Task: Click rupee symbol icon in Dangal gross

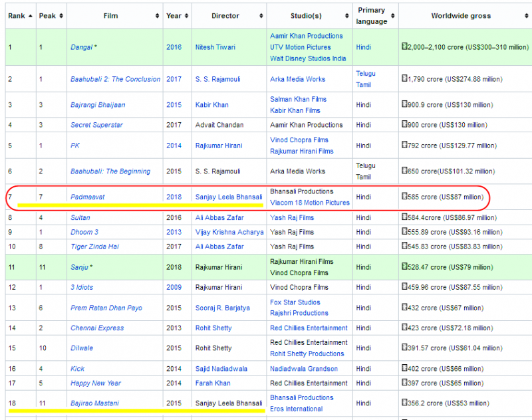Action: click(x=404, y=46)
